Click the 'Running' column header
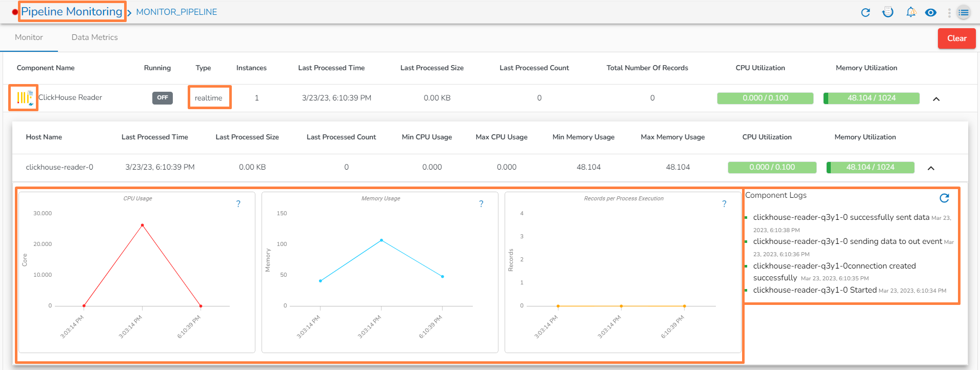Image resolution: width=980 pixels, height=370 pixels. (157, 68)
